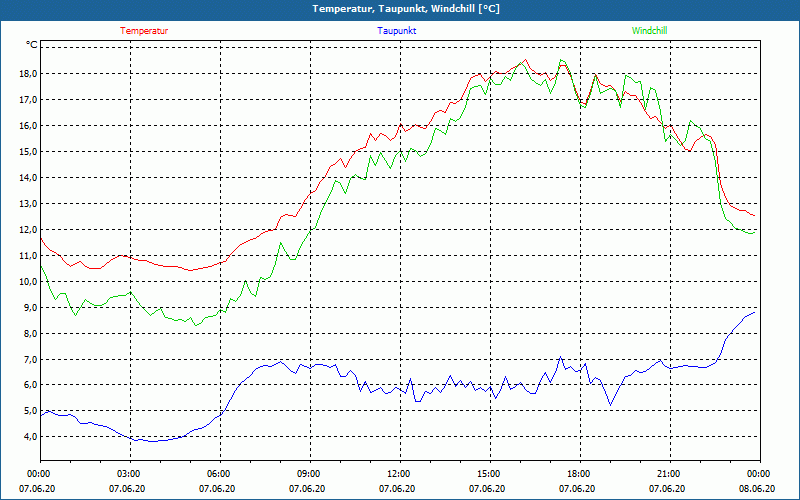The image size is (800, 500).
Task: Click the "03:00" time label
Action: (131, 474)
